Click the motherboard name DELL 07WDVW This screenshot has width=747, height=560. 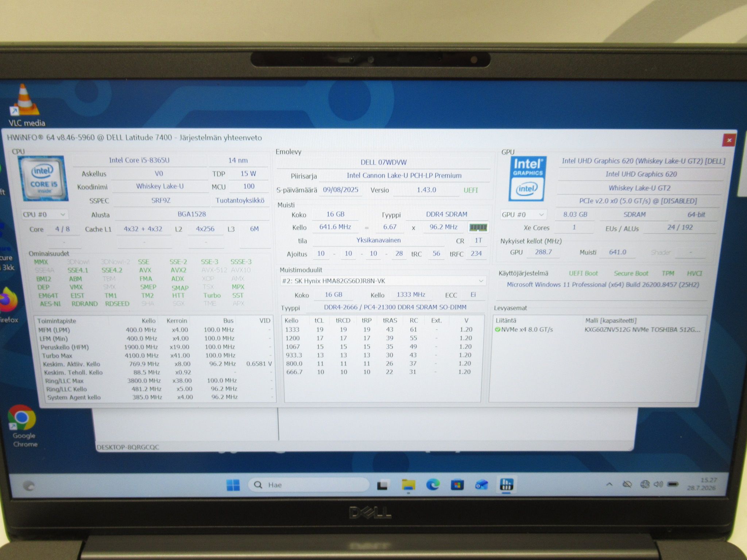click(384, 162)
